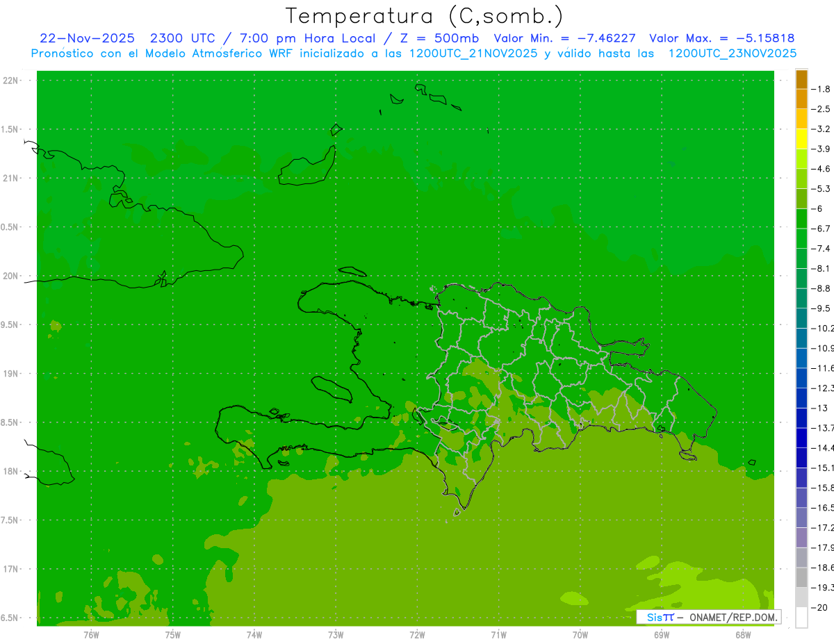Click the dark orange swatch atop the legend
Screen dimensions: 834x644
(x=801, y=79)
